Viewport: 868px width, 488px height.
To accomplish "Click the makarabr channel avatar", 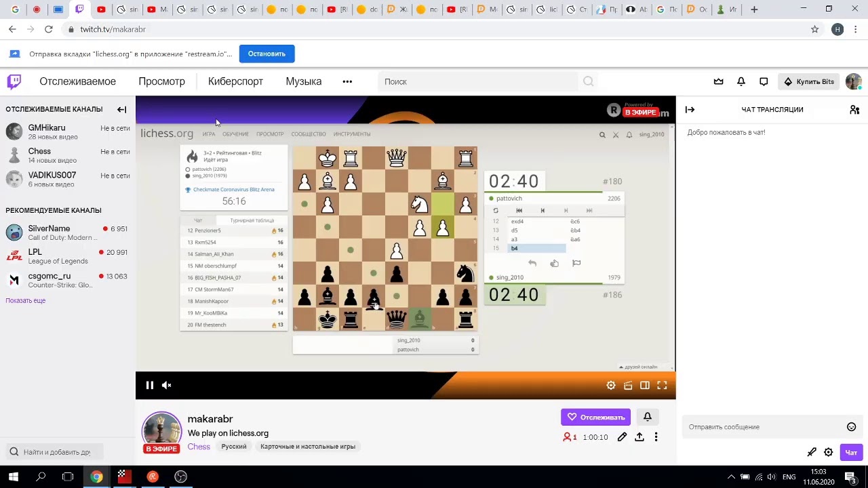I will 161,432.
